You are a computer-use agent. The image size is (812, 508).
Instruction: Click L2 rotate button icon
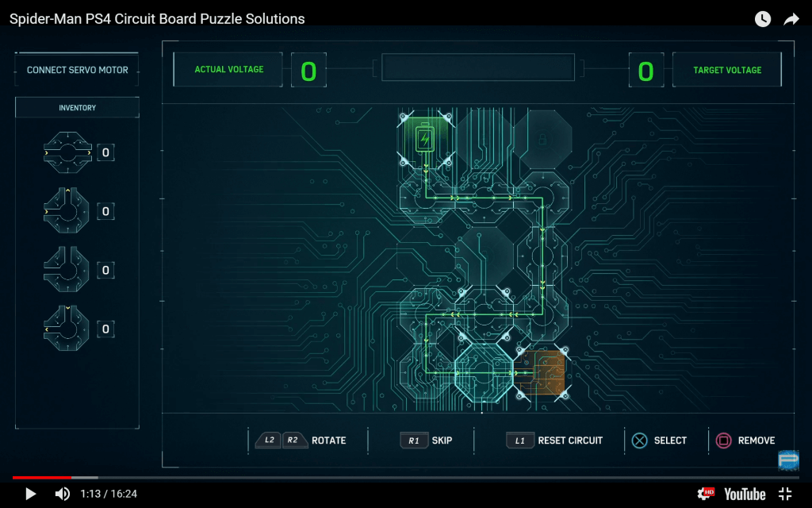(269, 440)
